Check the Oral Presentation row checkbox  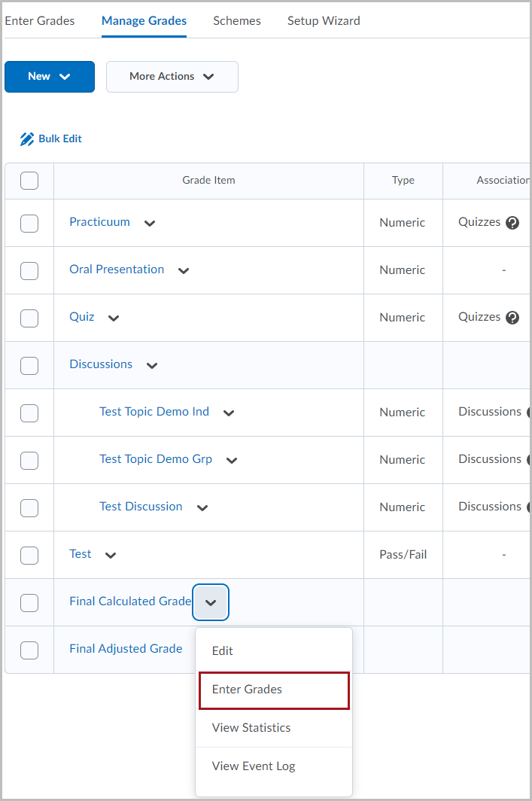pos(29,271)
